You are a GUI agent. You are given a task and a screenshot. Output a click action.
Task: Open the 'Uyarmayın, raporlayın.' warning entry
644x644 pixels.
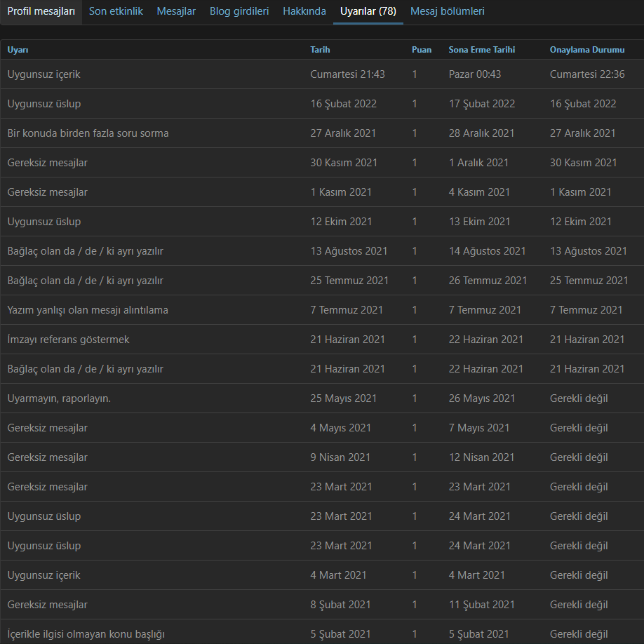tap(60, 398)
